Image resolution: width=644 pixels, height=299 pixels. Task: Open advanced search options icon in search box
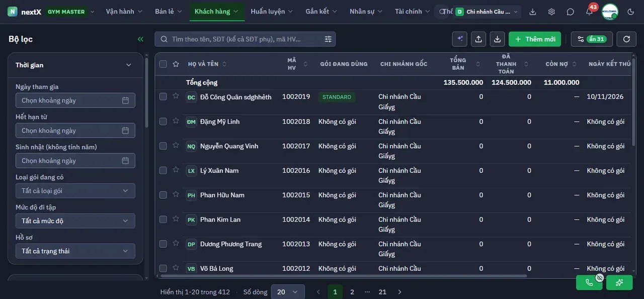point(328,39)
